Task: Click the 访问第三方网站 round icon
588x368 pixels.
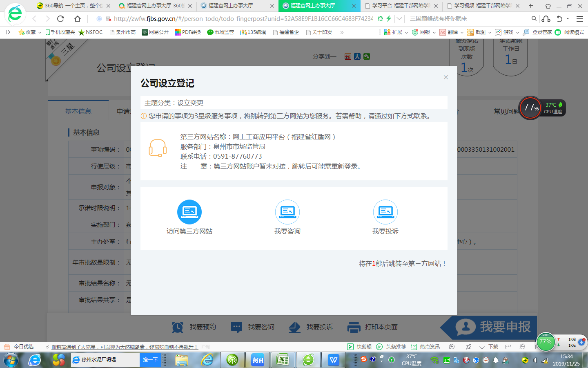Action: click(189, 212)
